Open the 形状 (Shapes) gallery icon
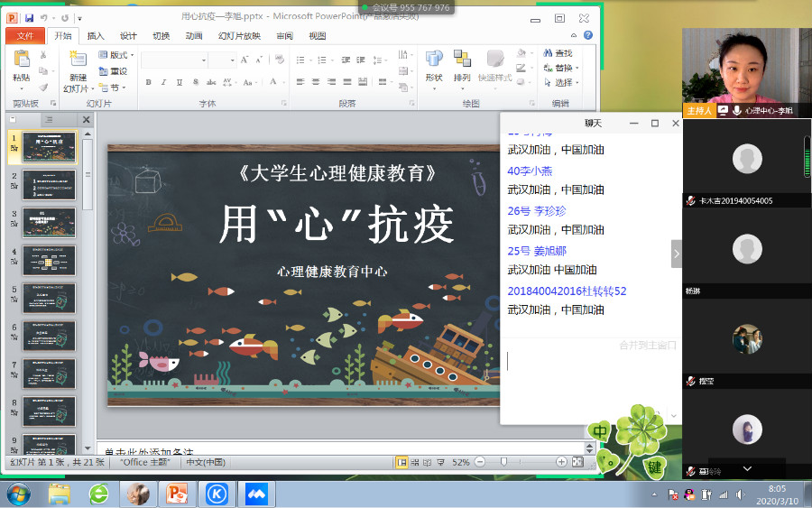This screenshot has height=508, width=812. point(434,60)
